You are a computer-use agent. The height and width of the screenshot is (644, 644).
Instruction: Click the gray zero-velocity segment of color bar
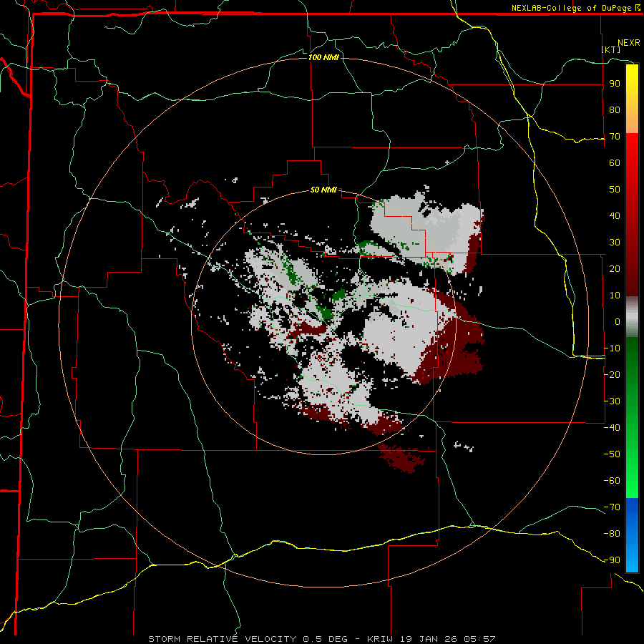point(632,317)
